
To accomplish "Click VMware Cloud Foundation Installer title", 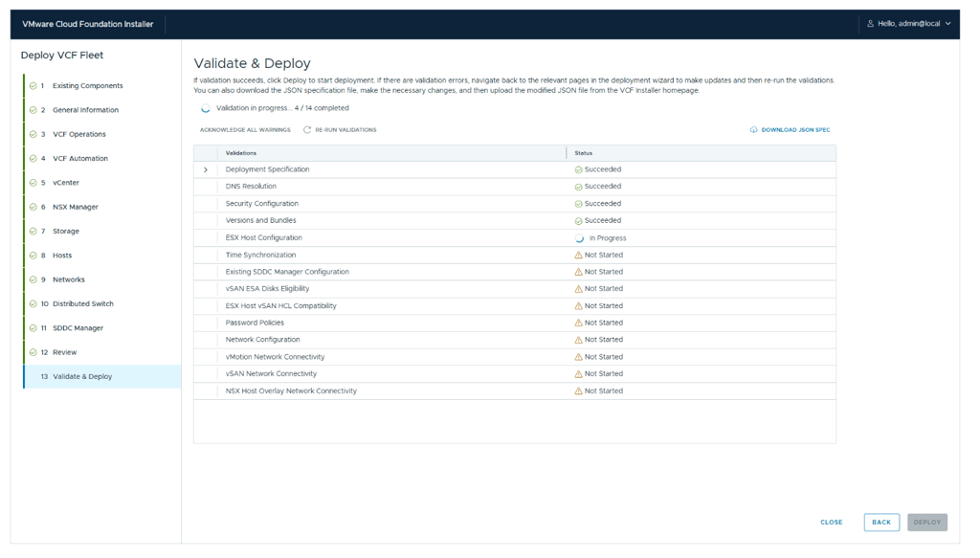I will 87,24.
